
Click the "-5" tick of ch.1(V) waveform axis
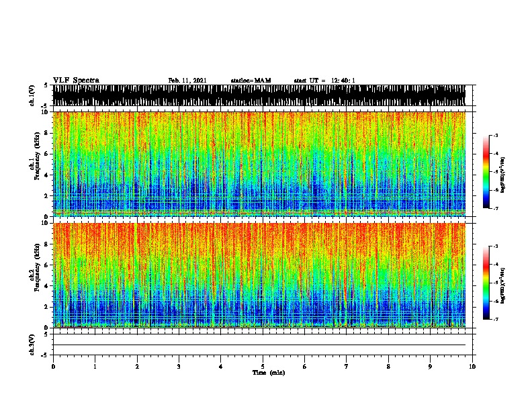point(44,106)
